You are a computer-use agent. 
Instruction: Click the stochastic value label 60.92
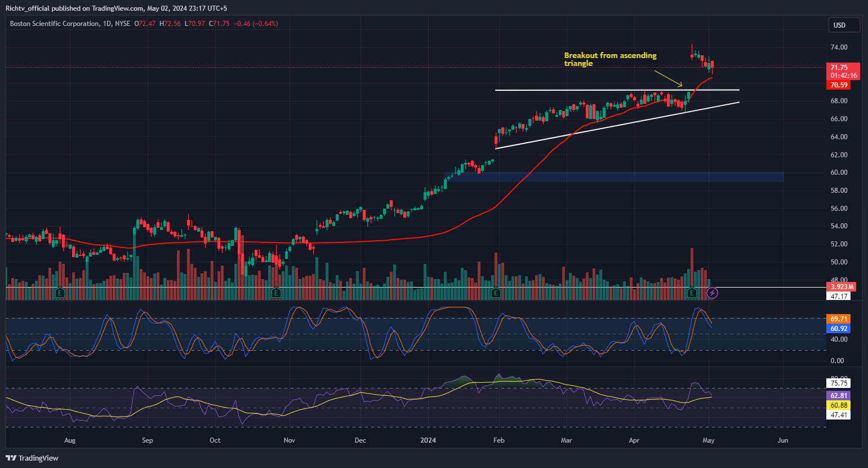click(x=839, y=329)
